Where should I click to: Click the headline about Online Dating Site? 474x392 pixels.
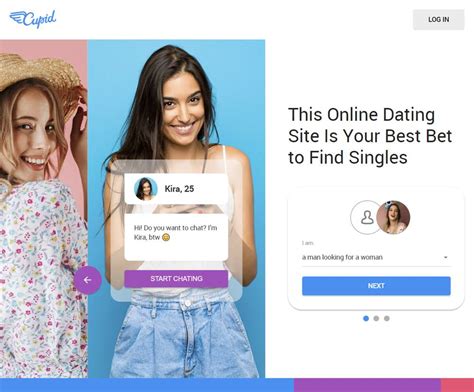tap(370, 136)
